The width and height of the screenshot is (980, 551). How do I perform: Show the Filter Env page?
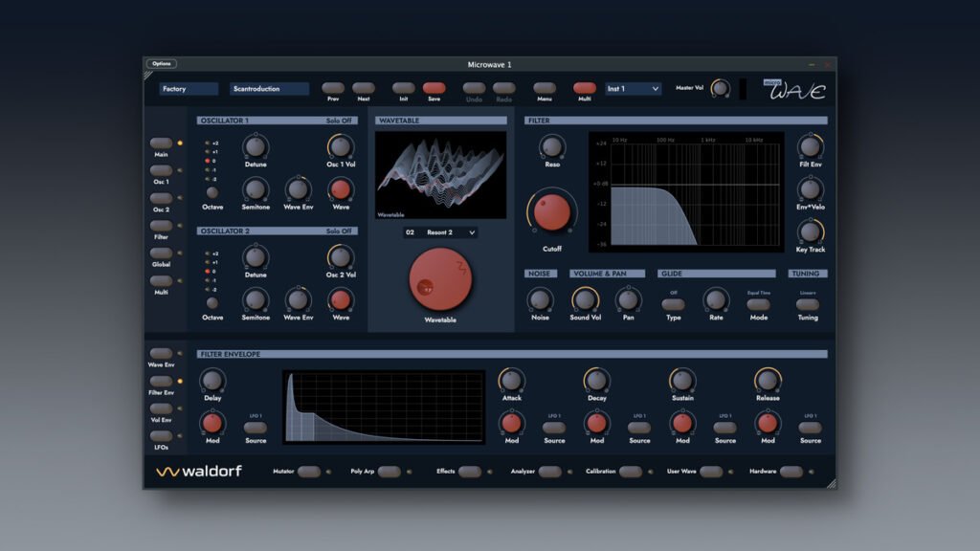pyautogui.click(x=161, y=381)
